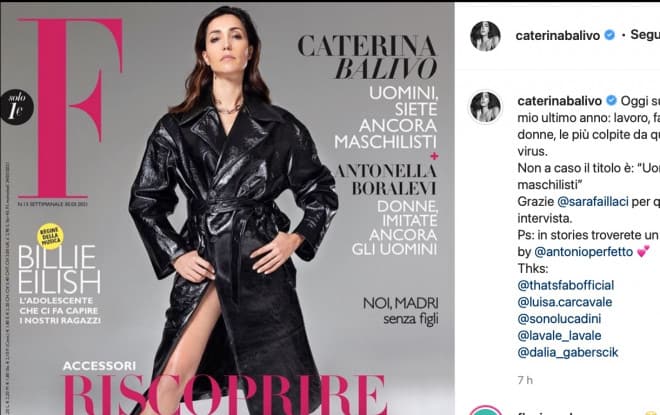Open the @luisa.carcavale tag
This screenshot has width=660, height=415.
pos(565,302)
